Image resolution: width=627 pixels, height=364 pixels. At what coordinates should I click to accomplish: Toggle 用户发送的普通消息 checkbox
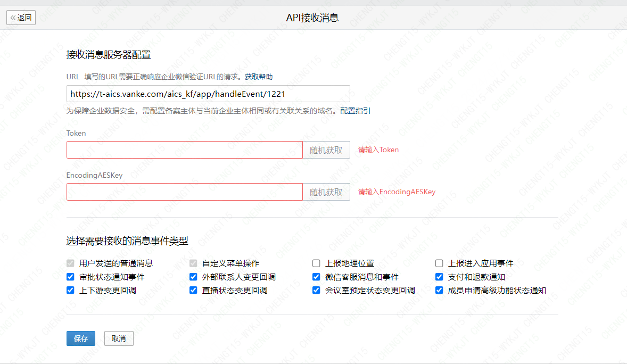tap(70, 263)
